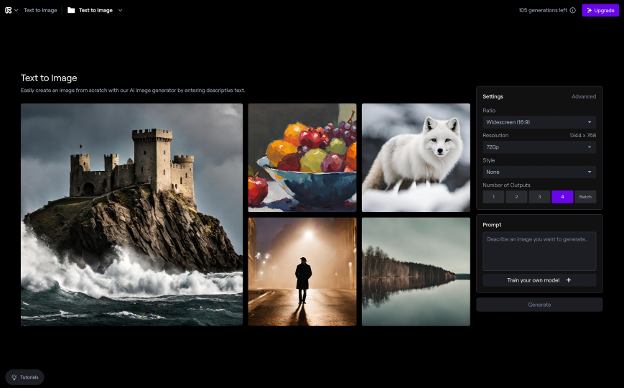
Task: Click the Settings panel title
Action: pos(493,97)
